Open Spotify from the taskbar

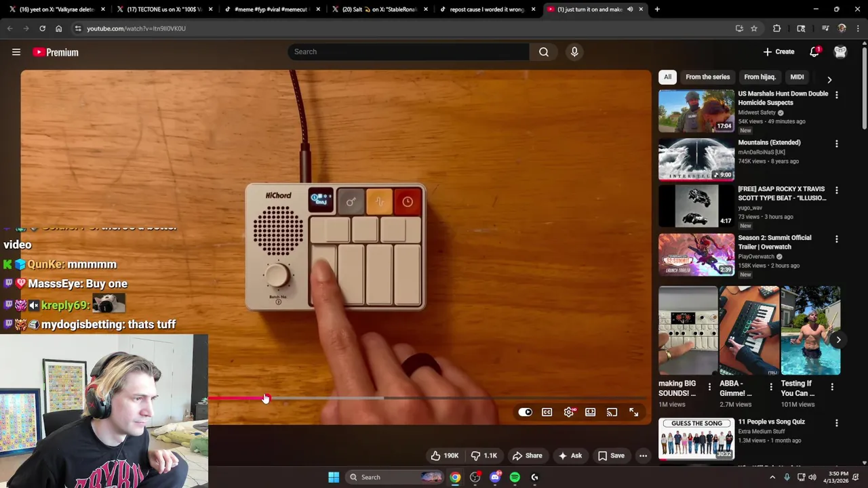(x=515, y=477)
